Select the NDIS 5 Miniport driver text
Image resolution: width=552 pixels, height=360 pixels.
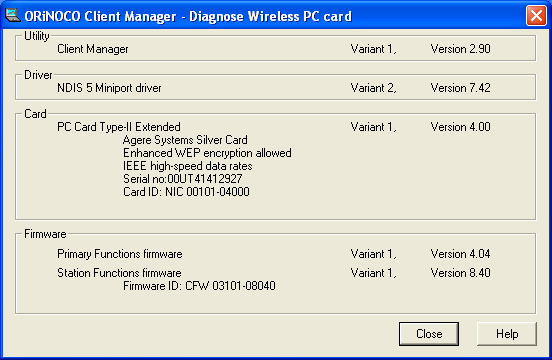point(109,88)
